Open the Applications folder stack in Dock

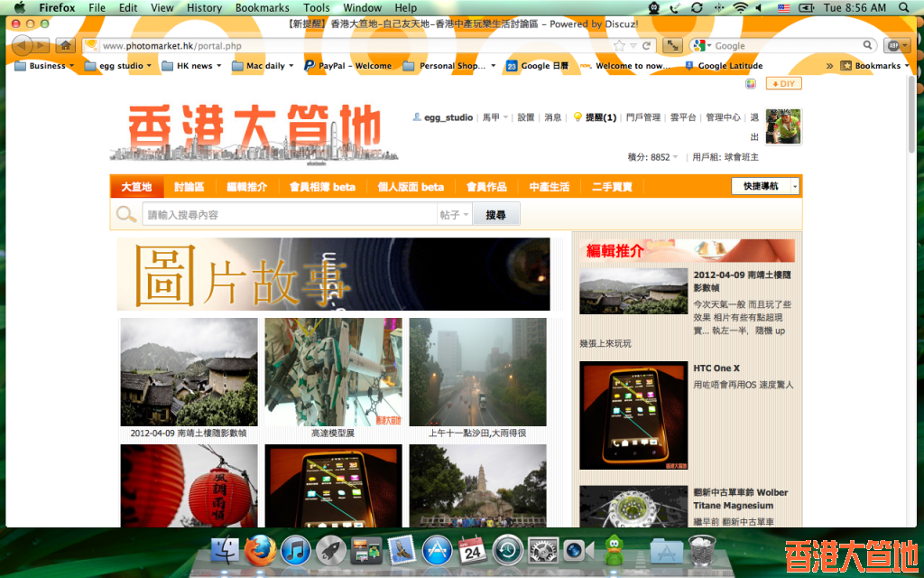pyautogui.click(x=667, y=551)
